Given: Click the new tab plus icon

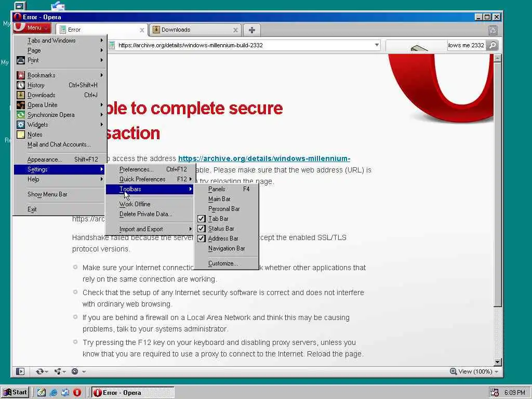Looking at the screenshot, I should [252, 30].
